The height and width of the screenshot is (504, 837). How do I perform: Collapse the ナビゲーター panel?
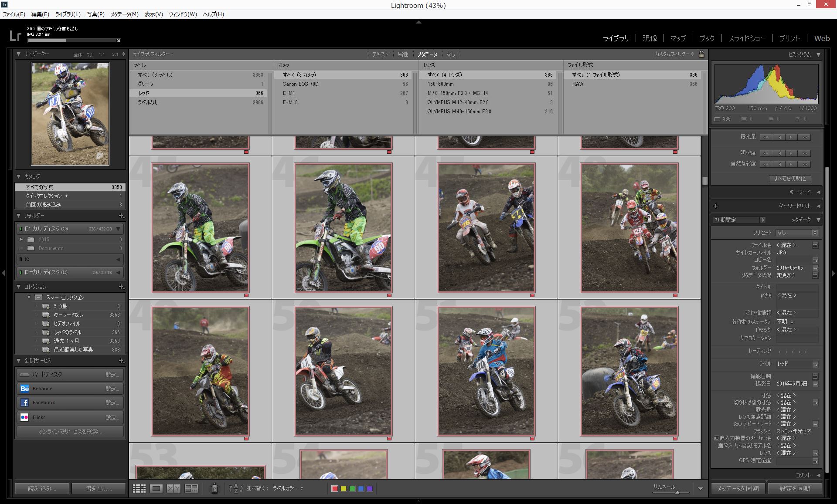coord(19,54)
